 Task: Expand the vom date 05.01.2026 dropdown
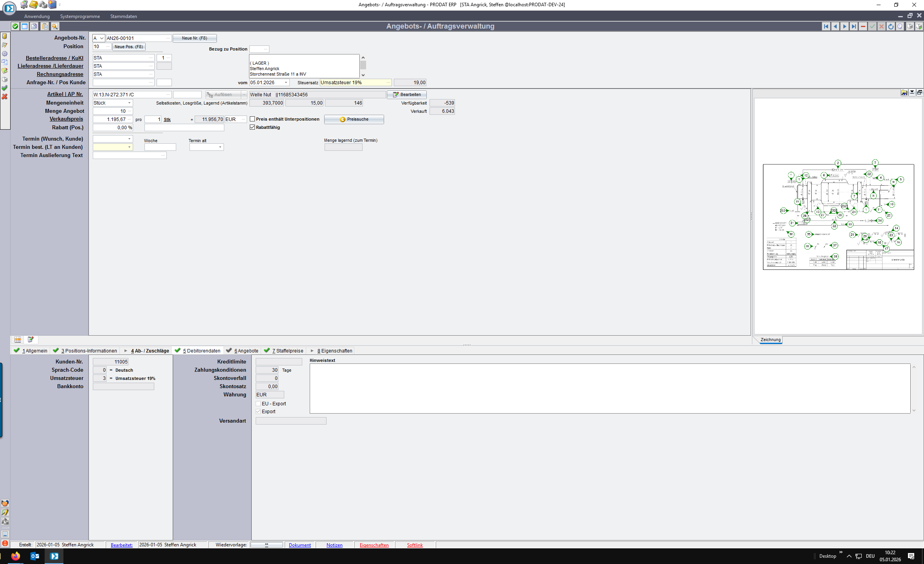(x=286, y=83)
